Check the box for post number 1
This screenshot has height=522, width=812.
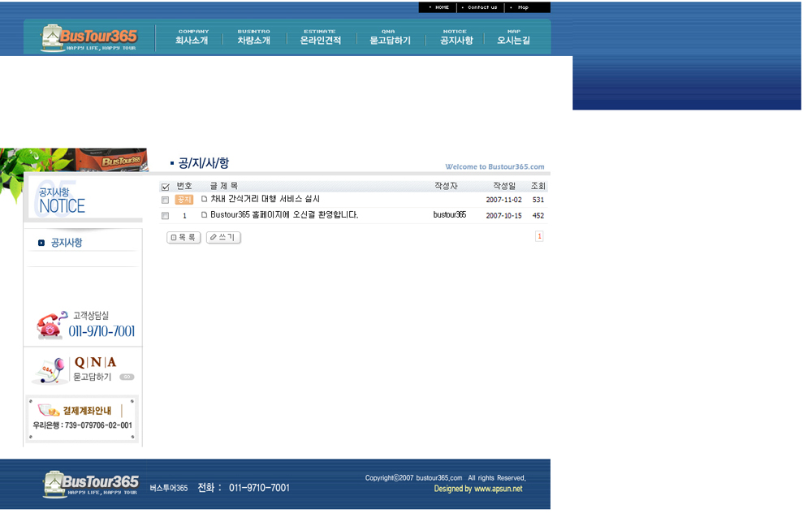[166, 216]
